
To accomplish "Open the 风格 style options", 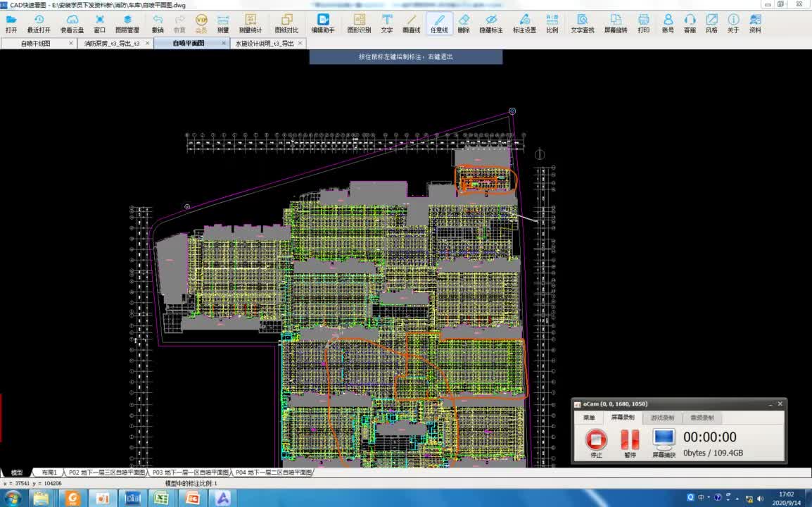I will [x=711, y=23].
